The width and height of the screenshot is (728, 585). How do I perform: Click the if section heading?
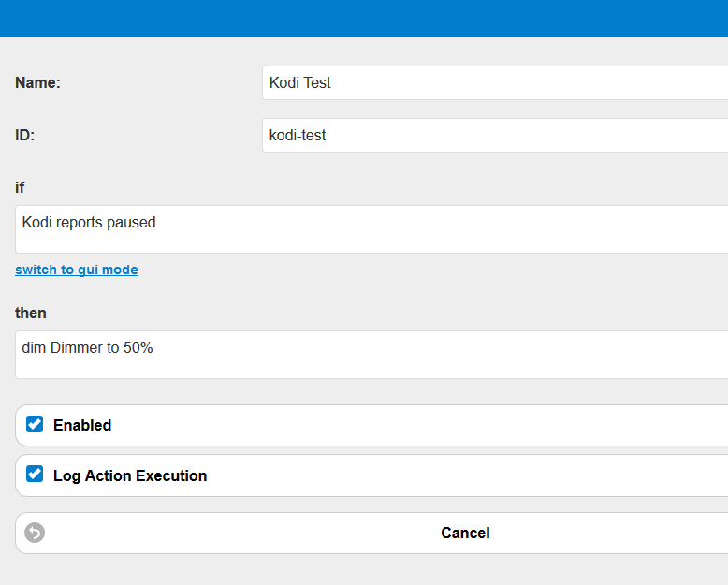tap(20, 187)
